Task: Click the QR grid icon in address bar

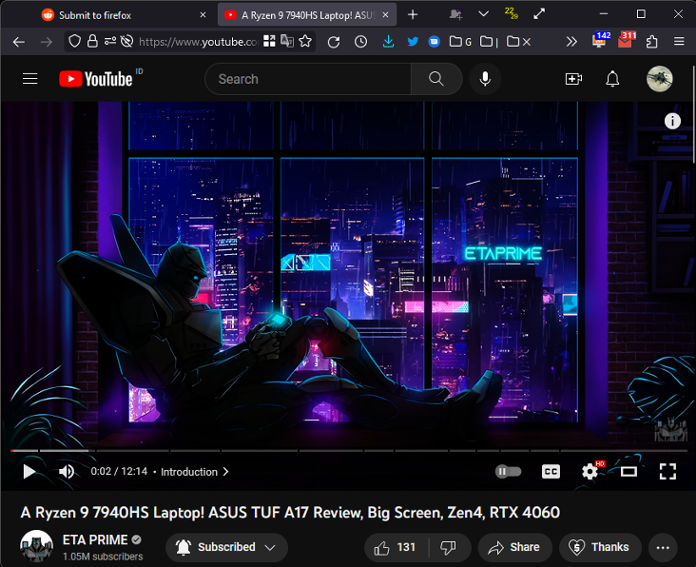Action: click(269, 41)
